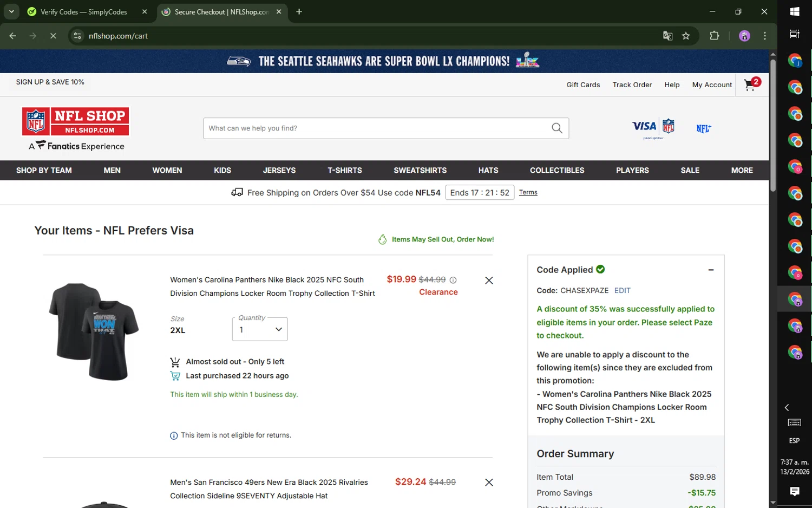The width and height of the screenshot is (812, 508).
Task: Open the T-SHIRTS menu
Action: coord(345,170)
